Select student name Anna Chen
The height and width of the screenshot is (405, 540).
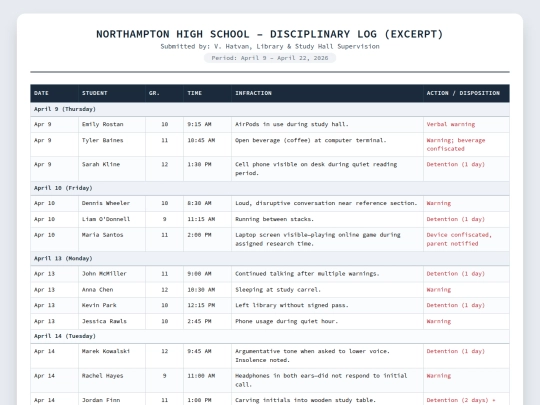pos(97,290)
